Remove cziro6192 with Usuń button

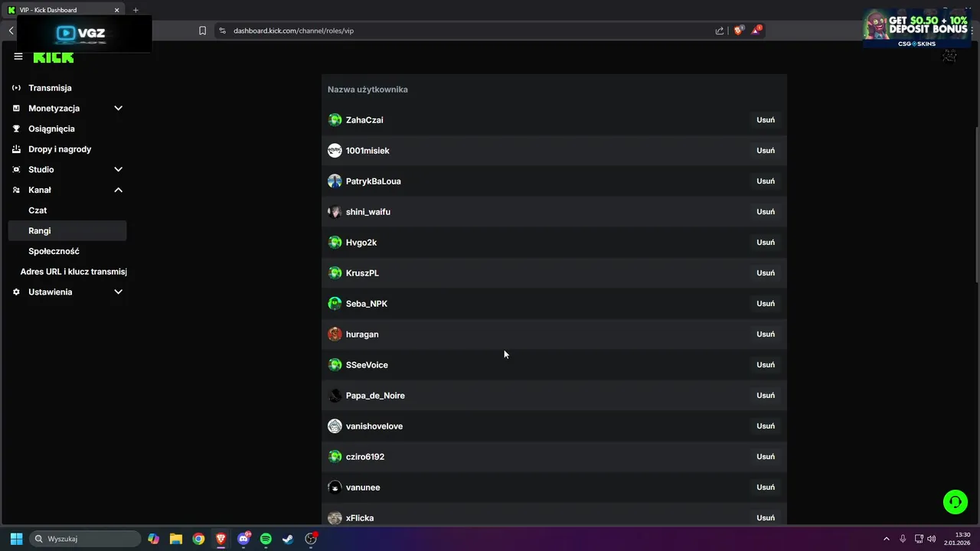tap(766, 457)
